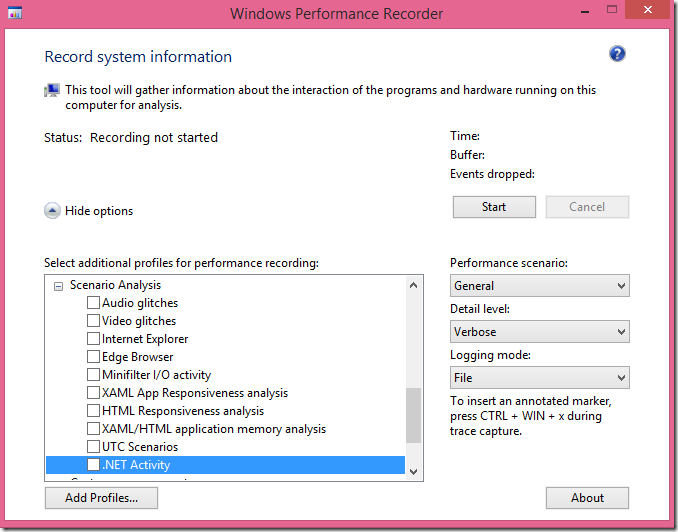Viewport: 678px width, 532px height.
Task: Tick the Internet Explorer profile checkbox
Action: pyautogui.click(x=93, y=338)
